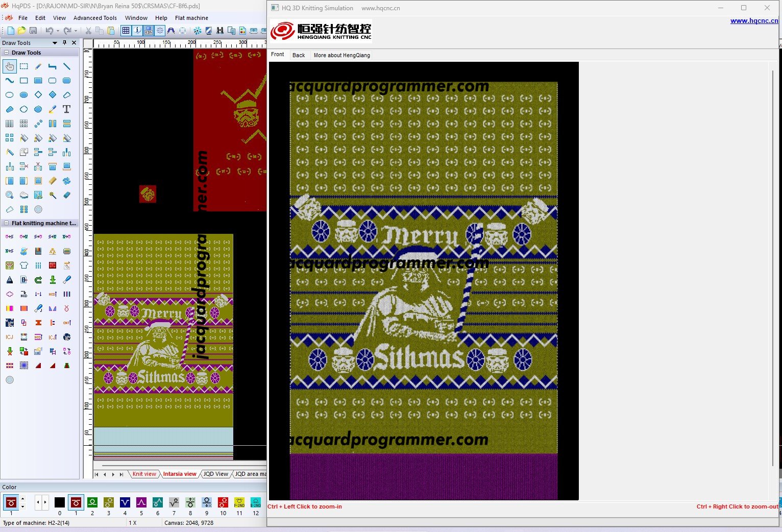Select the Pencil draw tool
This screenshot has width=782, height=532.
[38, 66]
